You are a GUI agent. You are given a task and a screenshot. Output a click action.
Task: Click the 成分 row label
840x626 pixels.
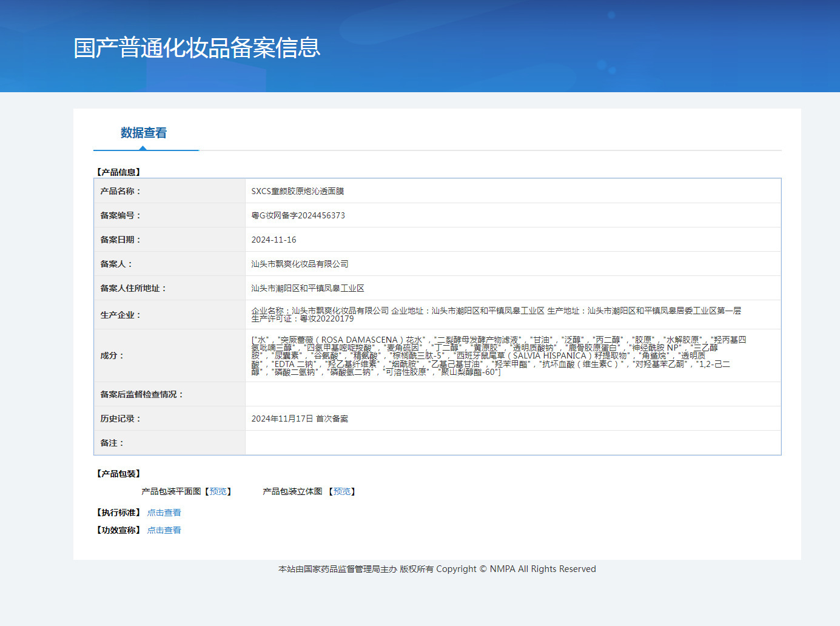pos(112,355)
